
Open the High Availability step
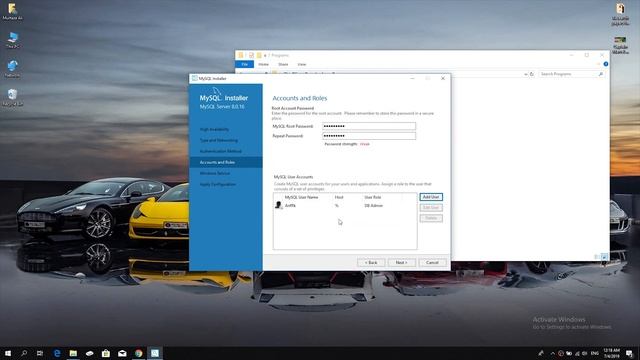tap(214, 129)
